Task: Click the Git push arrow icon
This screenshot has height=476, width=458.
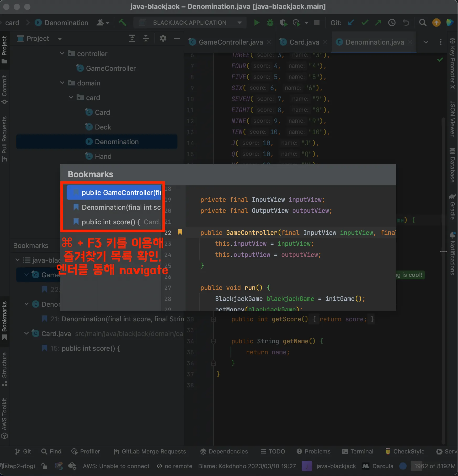Action: click(378, 23)
